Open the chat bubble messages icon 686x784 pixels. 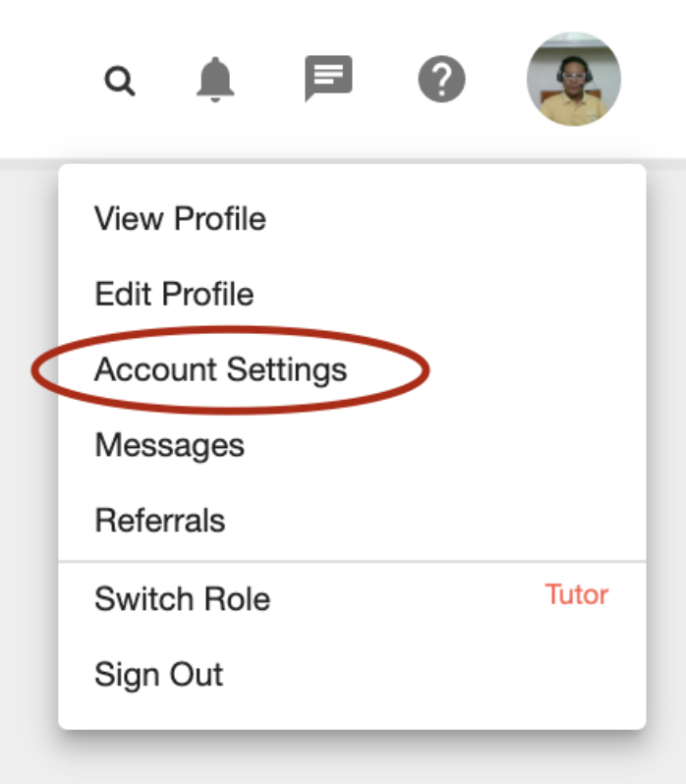[328, 79]
